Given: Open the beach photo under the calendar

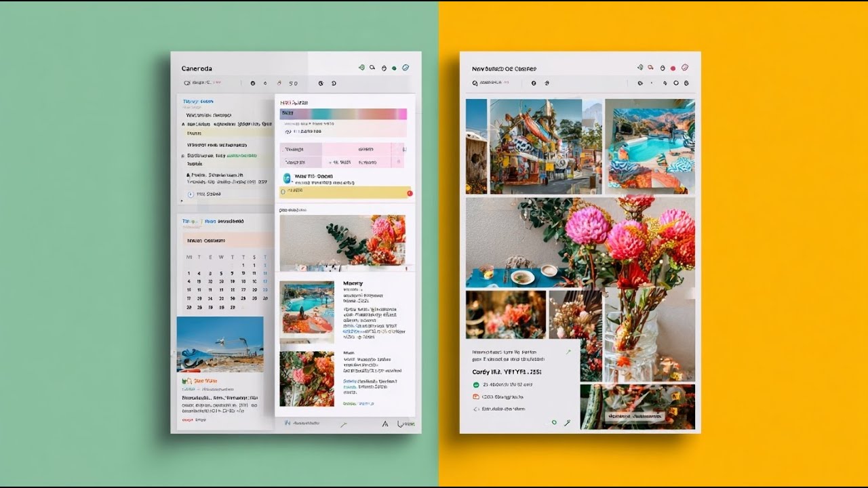Looking at the screenshot, I should (220, 344).
